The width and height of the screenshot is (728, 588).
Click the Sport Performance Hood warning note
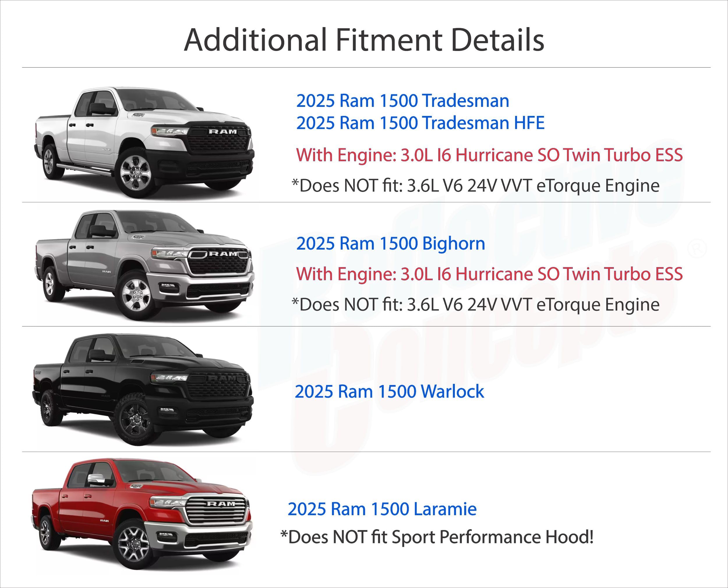tap(437, 537)
